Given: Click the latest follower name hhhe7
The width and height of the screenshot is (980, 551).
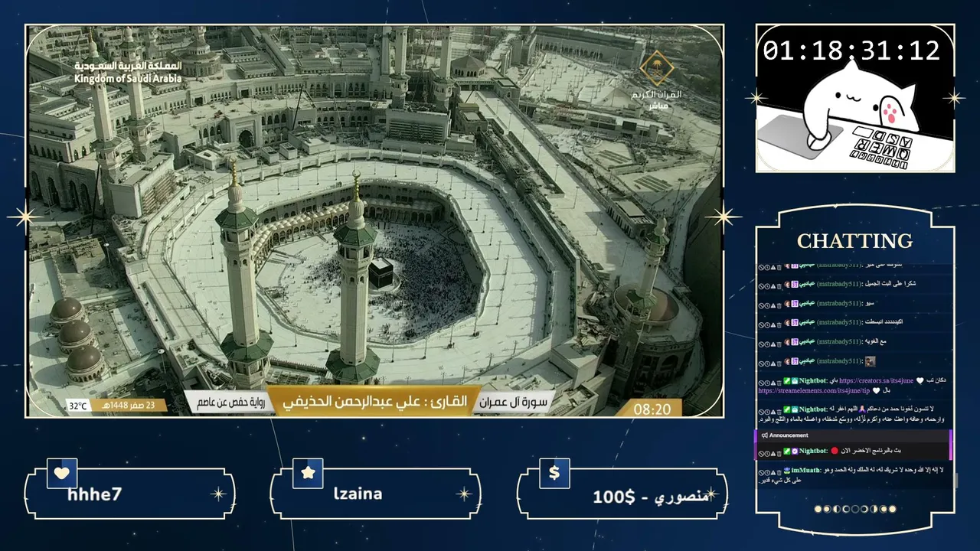Looking at the screenshot, I should (x=95, y=494).
